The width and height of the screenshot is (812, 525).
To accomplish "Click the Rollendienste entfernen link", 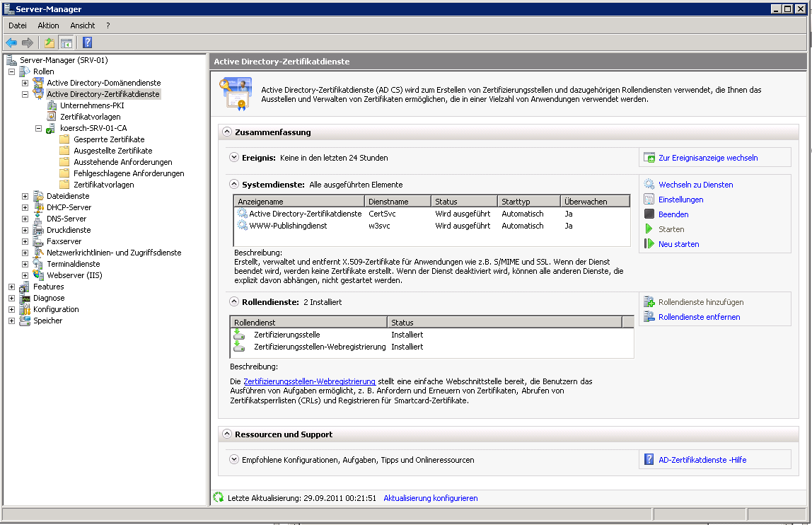I will coord(699,317).
